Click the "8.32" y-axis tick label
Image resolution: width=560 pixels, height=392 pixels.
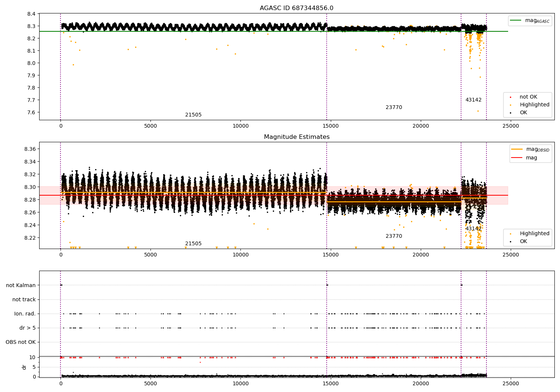30,175
